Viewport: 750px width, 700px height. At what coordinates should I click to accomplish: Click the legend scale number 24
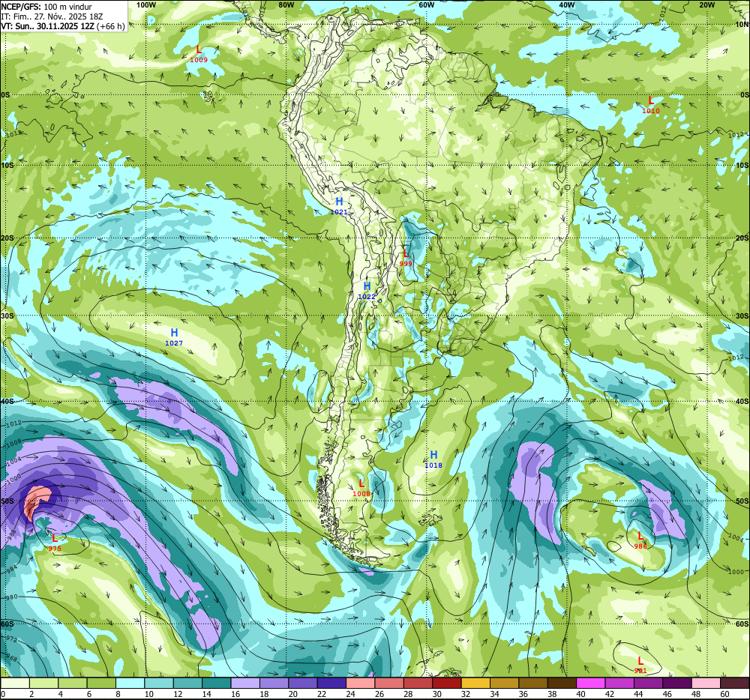click(x=350, y=694)
